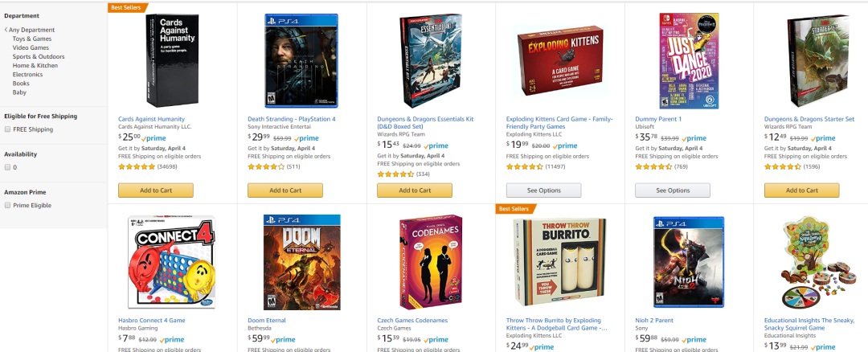This screenshot has height=352, width=868.
Task: Click the Dungeons & Dragons Starter Set star rating
Action: point(783,166)
